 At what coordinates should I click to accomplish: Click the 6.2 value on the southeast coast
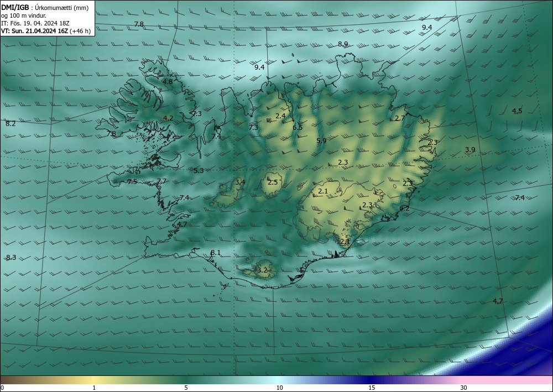pyautogui.click(x=404, y=208)
